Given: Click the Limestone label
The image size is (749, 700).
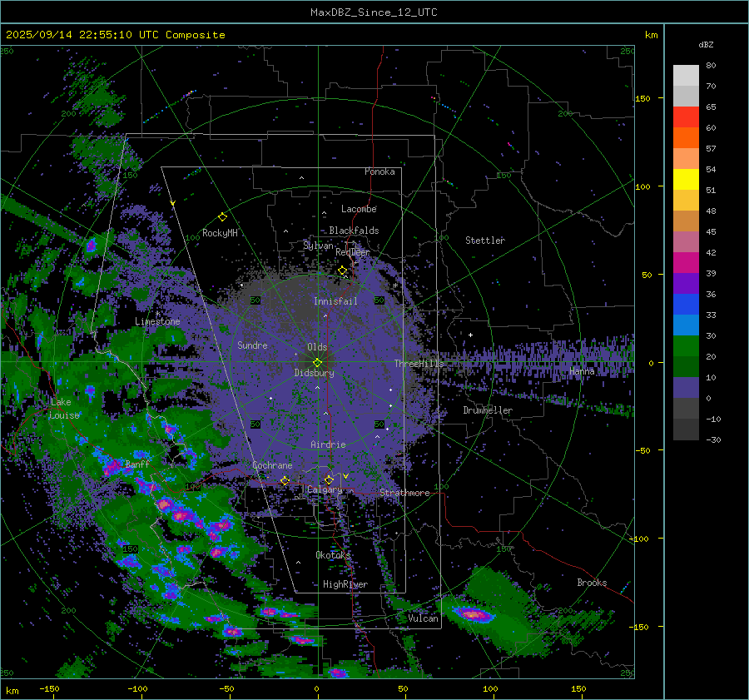Looking at the screenshot, I should click(x=157, y=321).
